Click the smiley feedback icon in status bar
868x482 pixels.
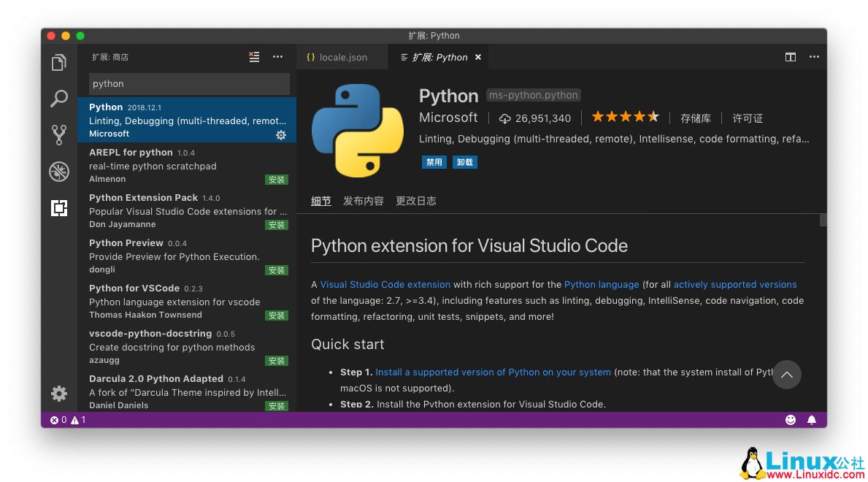[x=790, y=420]
